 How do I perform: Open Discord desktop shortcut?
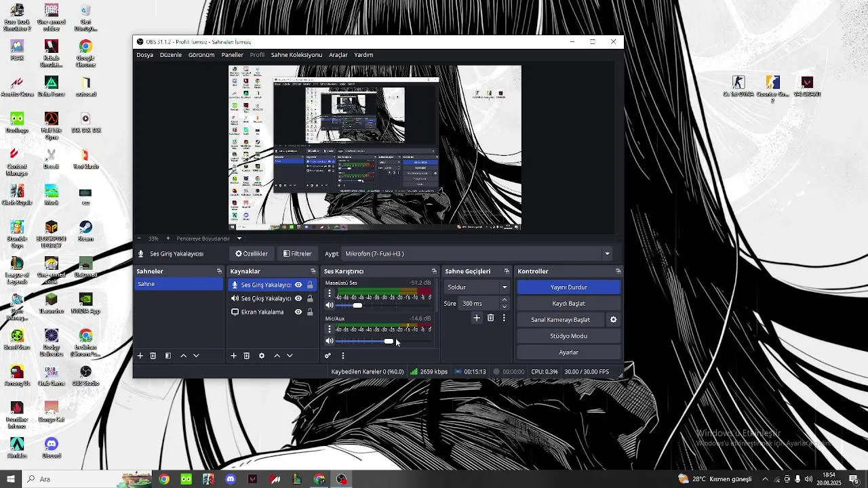(51, 447)
